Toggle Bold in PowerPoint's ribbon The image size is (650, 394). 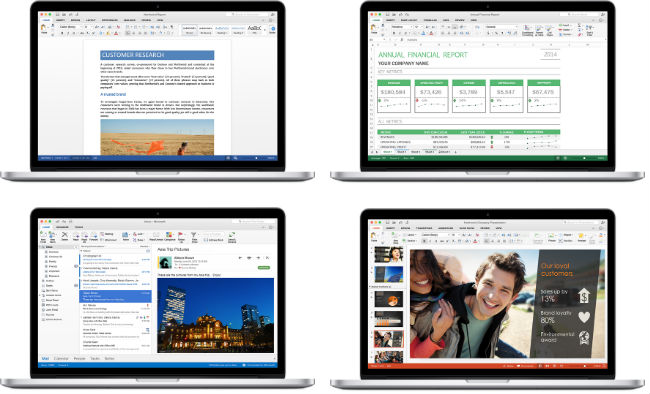424,241
